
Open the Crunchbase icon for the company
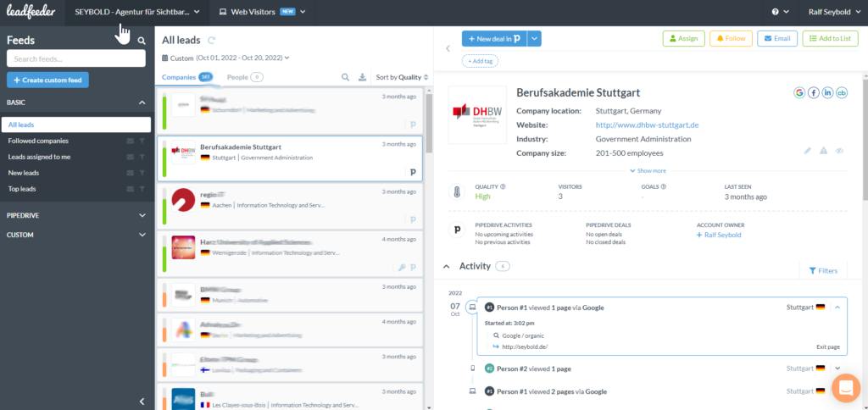(841, 92)
